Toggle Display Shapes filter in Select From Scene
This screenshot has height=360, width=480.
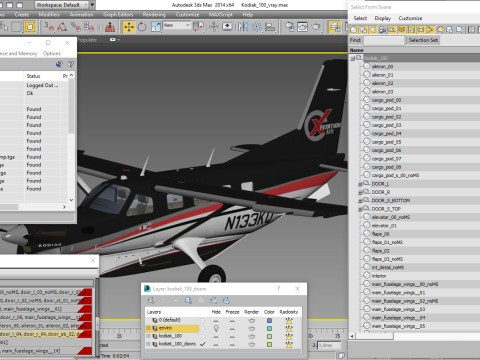[363, 30]
